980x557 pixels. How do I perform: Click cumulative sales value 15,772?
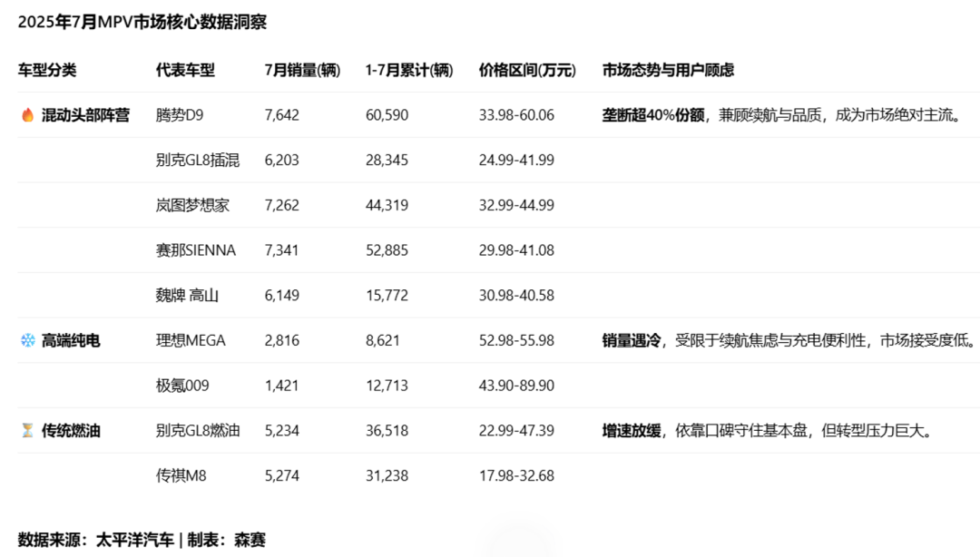387,295
